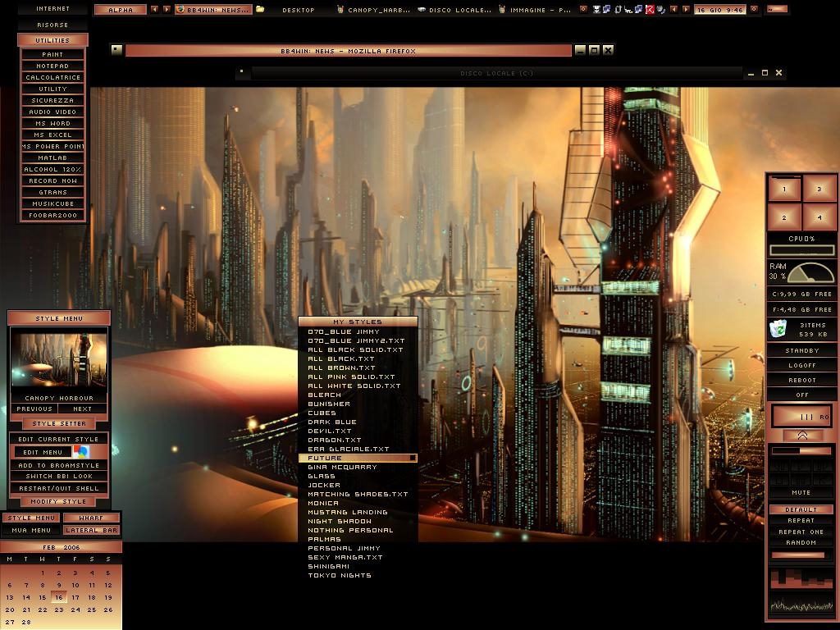Viewport: 840px width, 630px height.
Task: Click the Desktop label in the top bar
Action: coord(299,10)
